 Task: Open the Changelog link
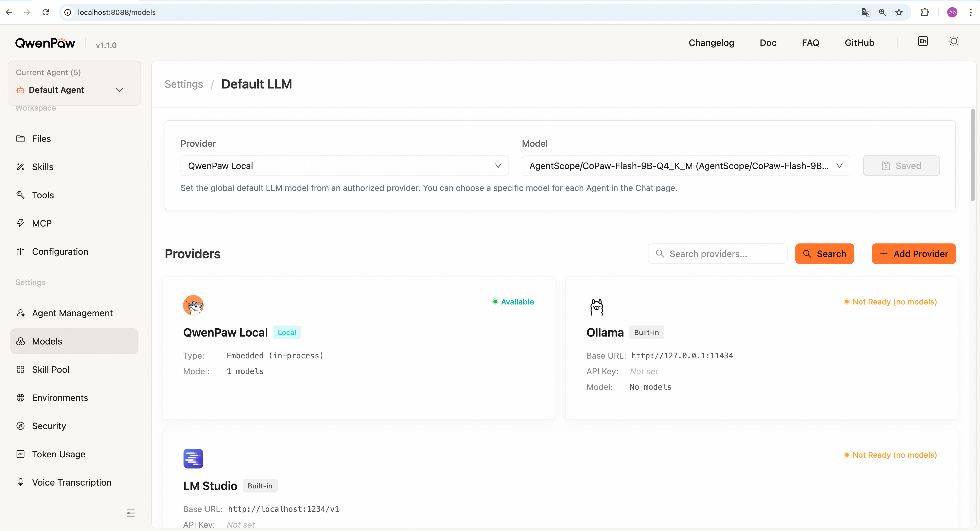click(x=711, y=43)
